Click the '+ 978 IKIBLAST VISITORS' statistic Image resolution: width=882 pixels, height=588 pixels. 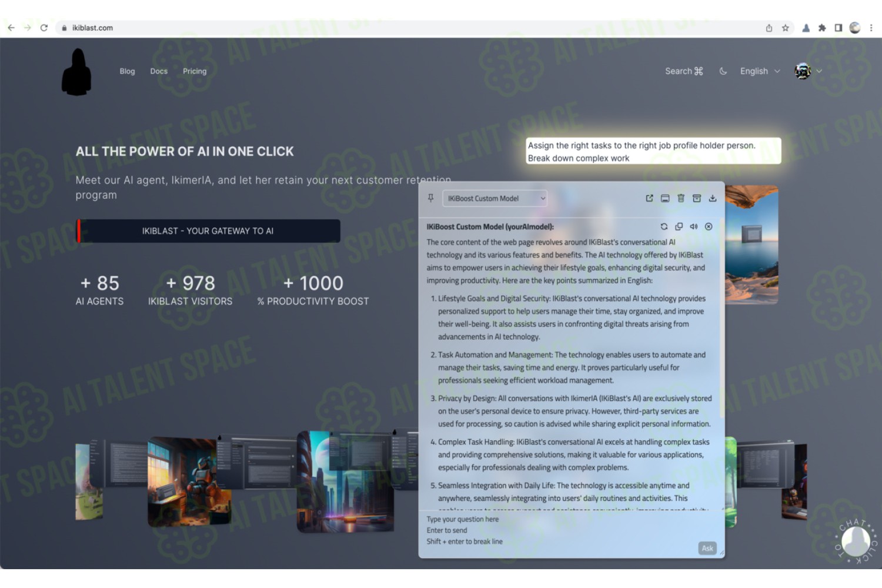(x=191, y=290)
